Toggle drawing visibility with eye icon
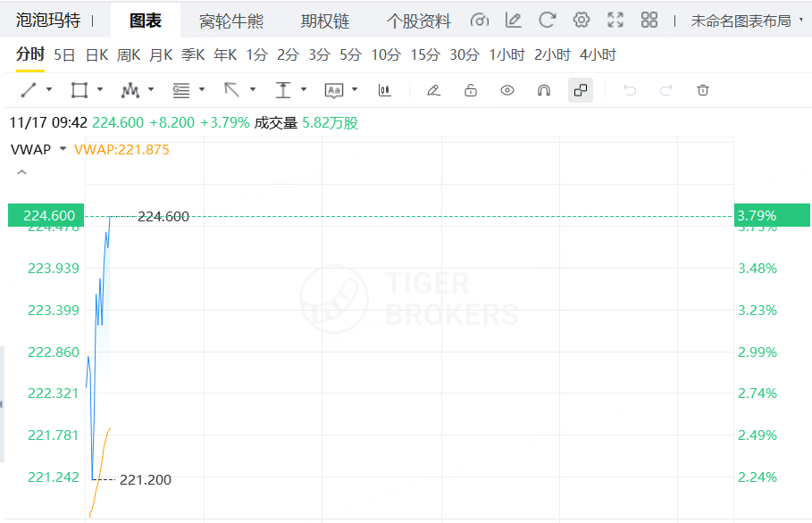Screen dimensions: 812x523 (507, 90)
